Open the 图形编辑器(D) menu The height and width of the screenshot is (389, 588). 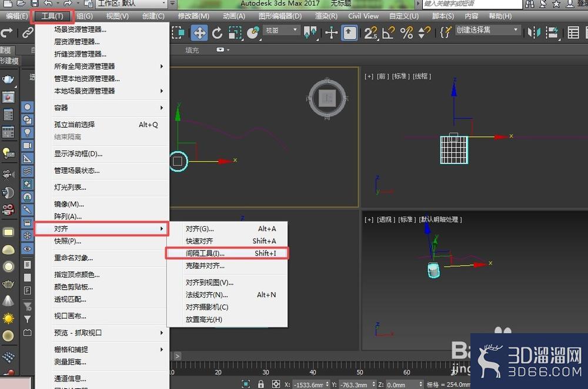280,16
